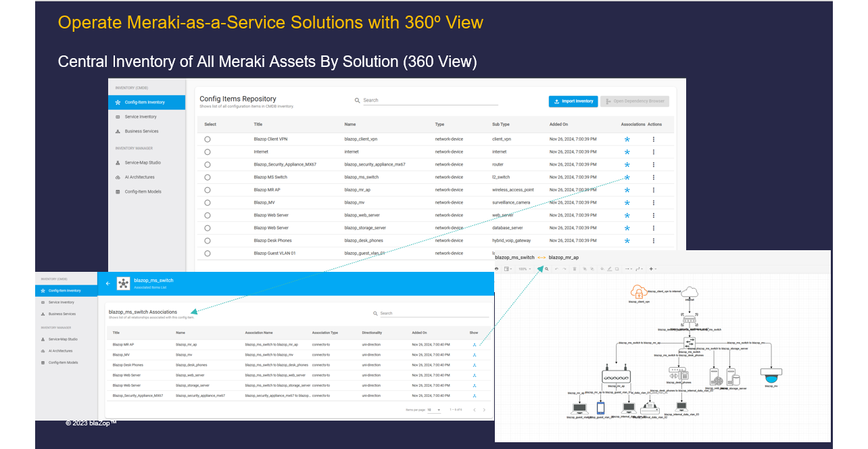
Task: Click the Import Inventory button
Action: click(x=573, y=101)
